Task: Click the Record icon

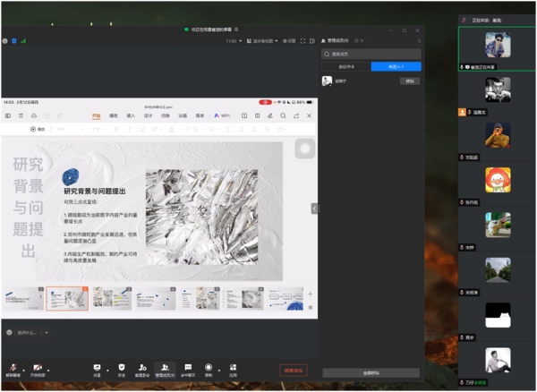Action: [209, 369]
